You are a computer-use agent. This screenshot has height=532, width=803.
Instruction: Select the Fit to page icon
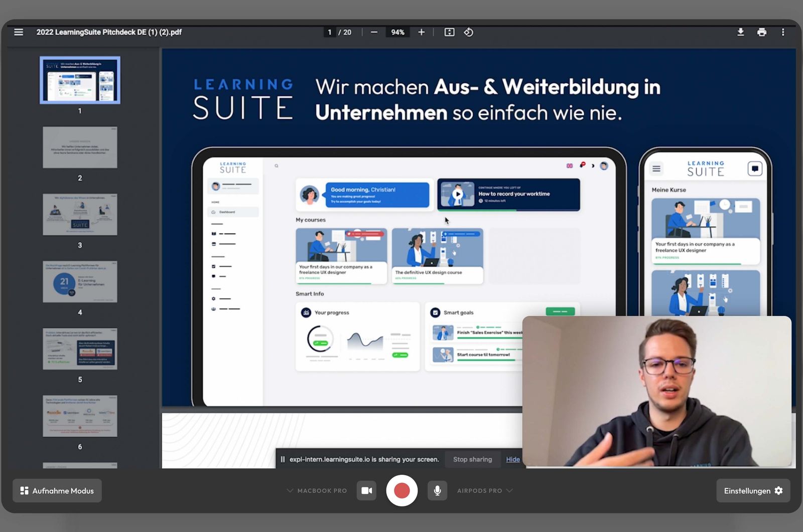449,32
